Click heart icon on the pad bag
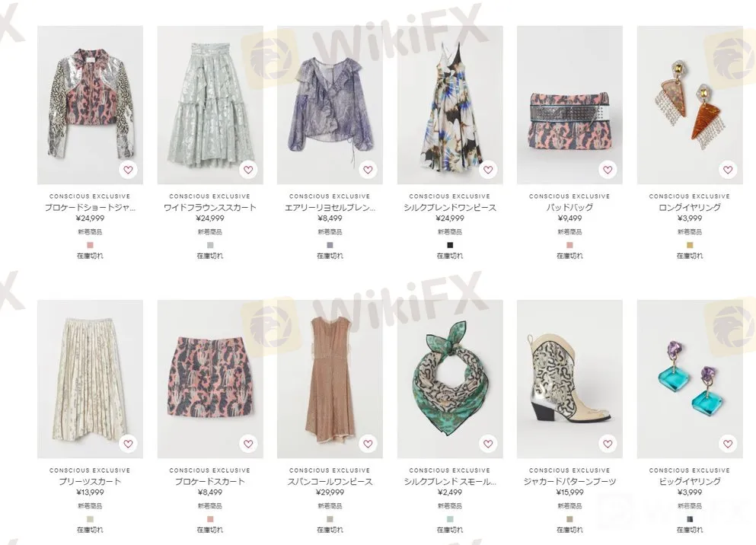Image resolution: width=756 pixels, height=545 pixels. coord(608,170)
